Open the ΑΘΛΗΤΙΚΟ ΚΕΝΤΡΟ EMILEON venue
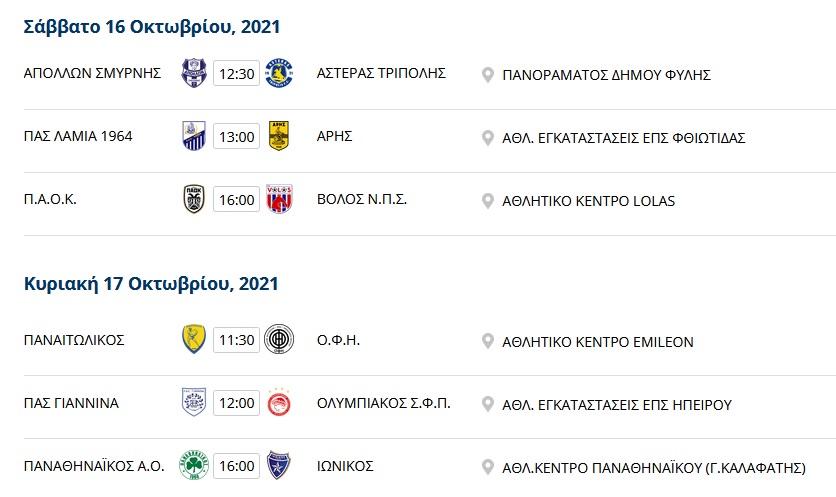Image resolution: width=836 pixels, height=497 pixels. coord(598,342)
